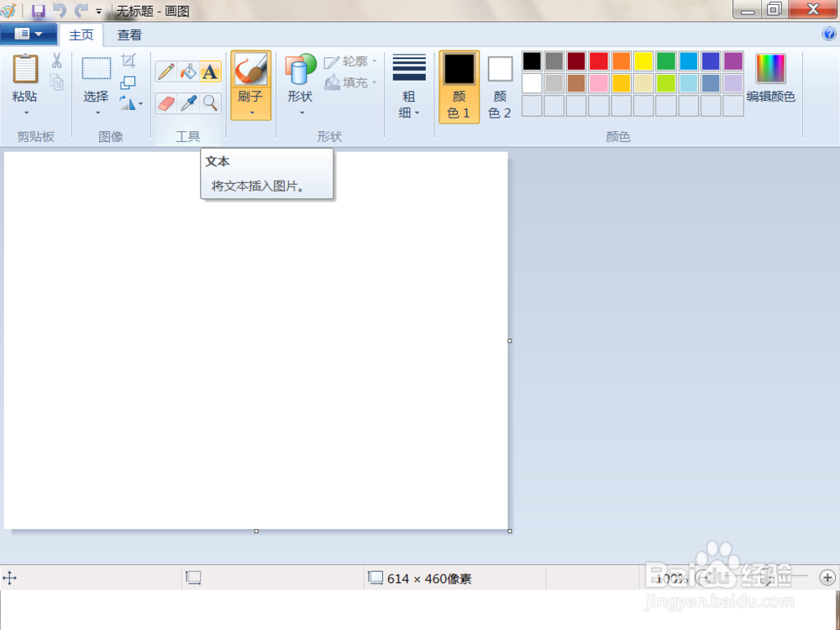Viewport: 840px width, 630px height.
Task: Click the Edit colors button
Action: pyautogui.click(x=770, y=78)
